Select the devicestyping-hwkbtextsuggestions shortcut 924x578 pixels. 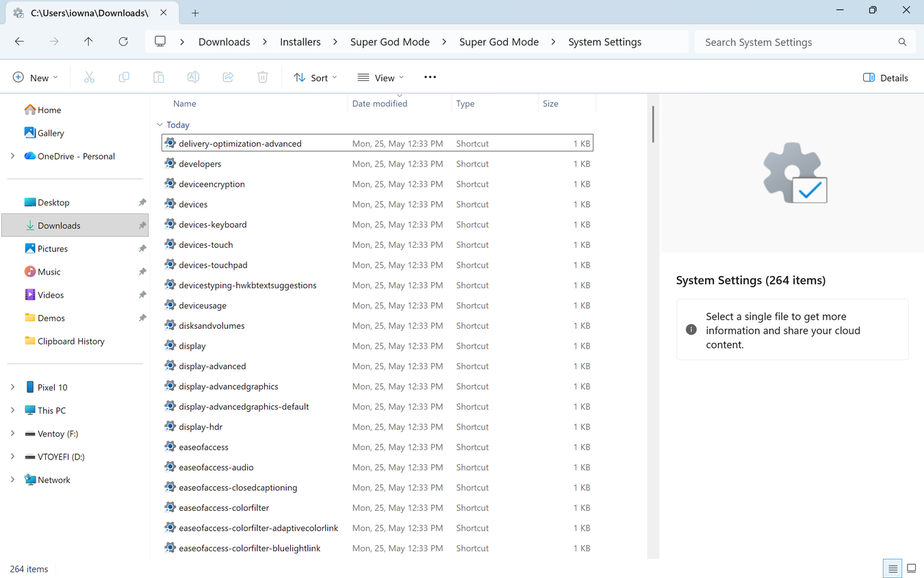(x=377, y=285)
